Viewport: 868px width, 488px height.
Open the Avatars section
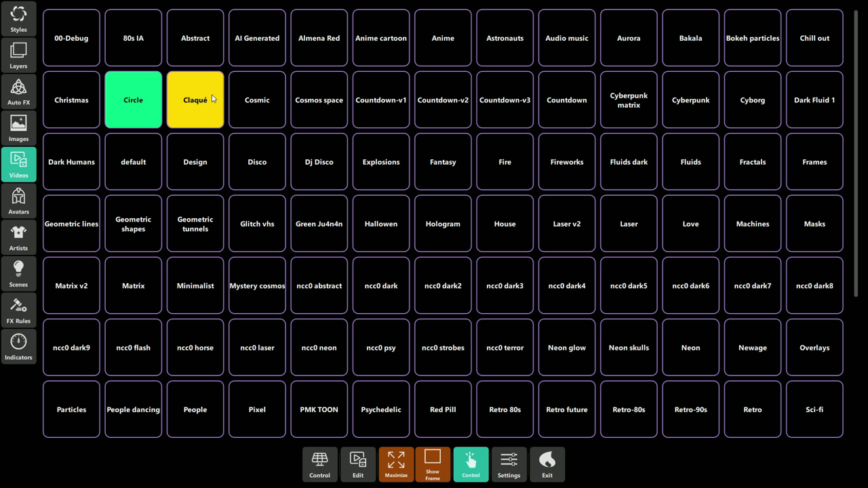point(18,201)
